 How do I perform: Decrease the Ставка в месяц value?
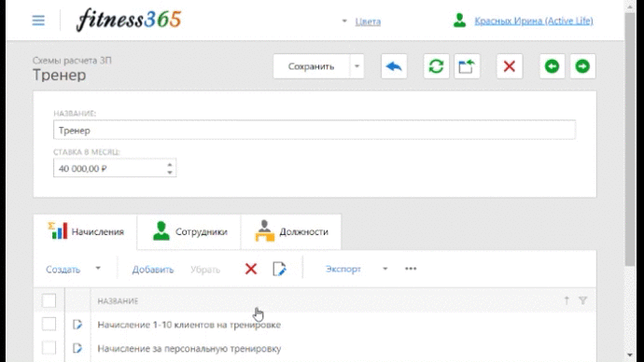[x=170, y=173]
